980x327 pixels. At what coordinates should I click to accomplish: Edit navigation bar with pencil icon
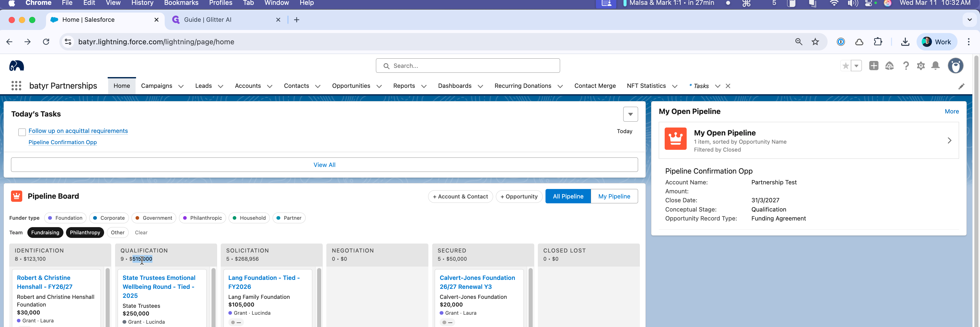[x=961, y=86]
